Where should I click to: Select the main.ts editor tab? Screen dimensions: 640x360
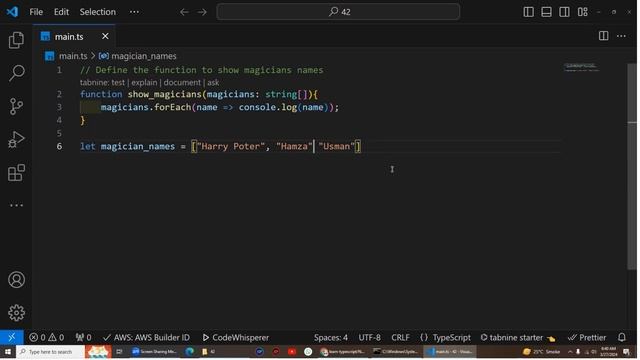pos(74,36)
